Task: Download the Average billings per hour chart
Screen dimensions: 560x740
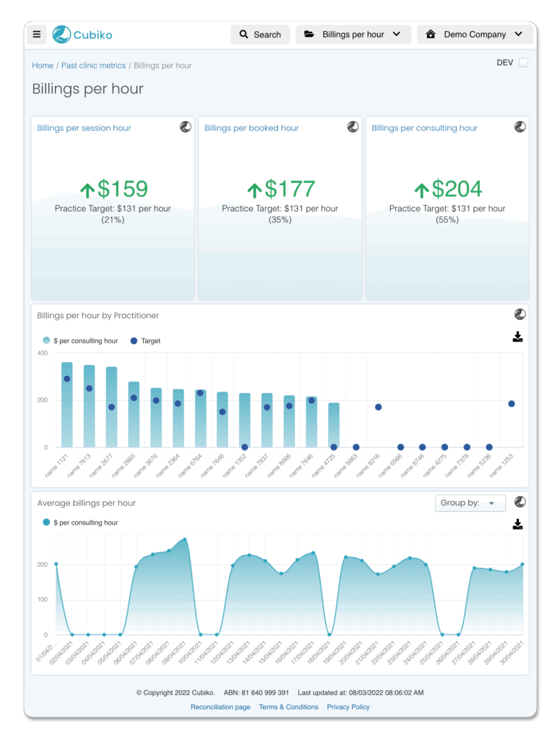Action: [x=517, y=525]
